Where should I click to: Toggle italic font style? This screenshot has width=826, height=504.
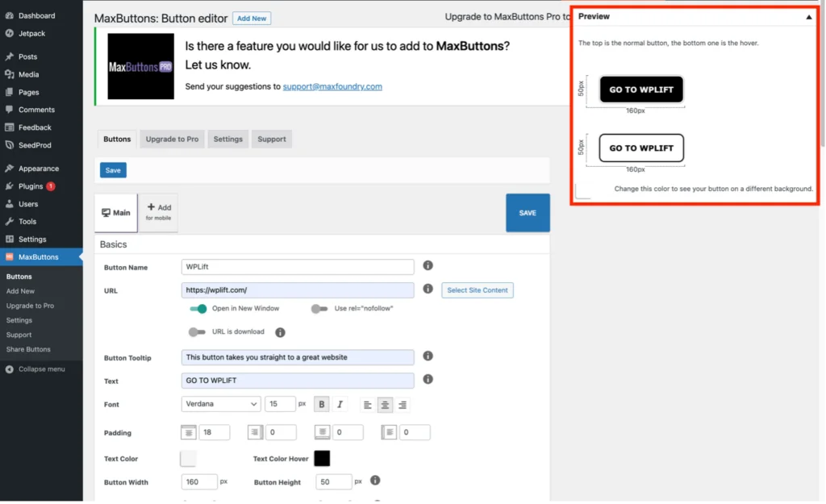point(340,405)
